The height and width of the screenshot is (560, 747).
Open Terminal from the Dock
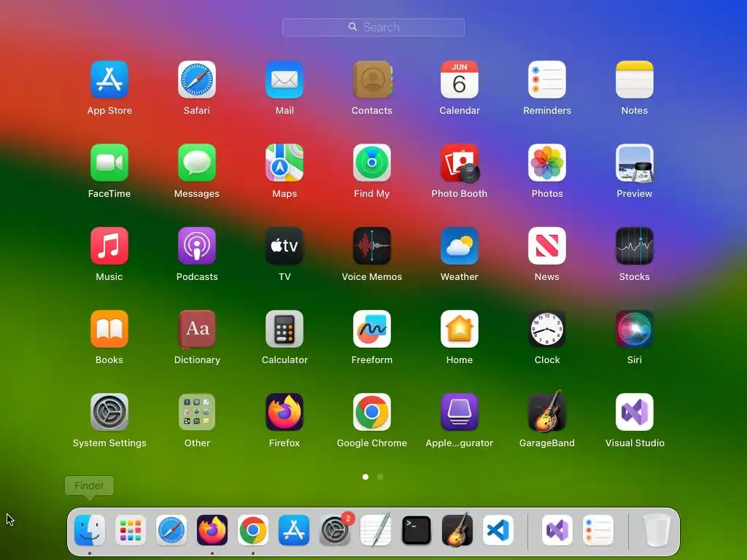[417, 530]
